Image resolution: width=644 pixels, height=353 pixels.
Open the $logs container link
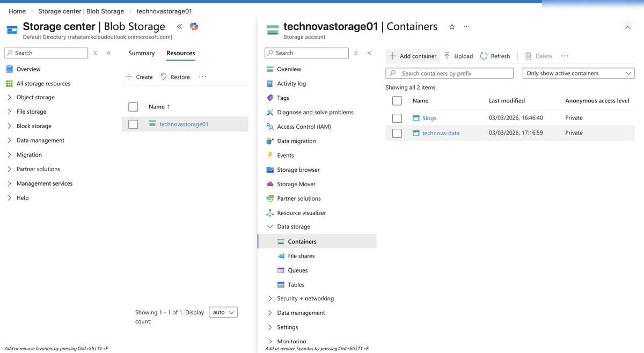(x=429, y=118)
